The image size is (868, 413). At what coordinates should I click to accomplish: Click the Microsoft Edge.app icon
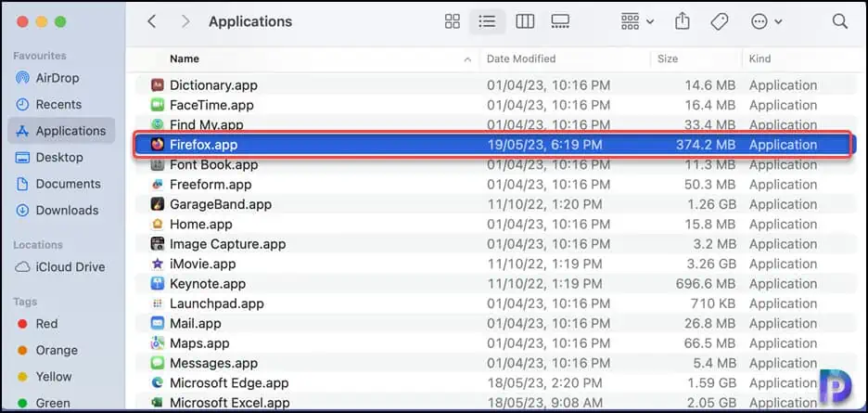click(x=158, y=383)
